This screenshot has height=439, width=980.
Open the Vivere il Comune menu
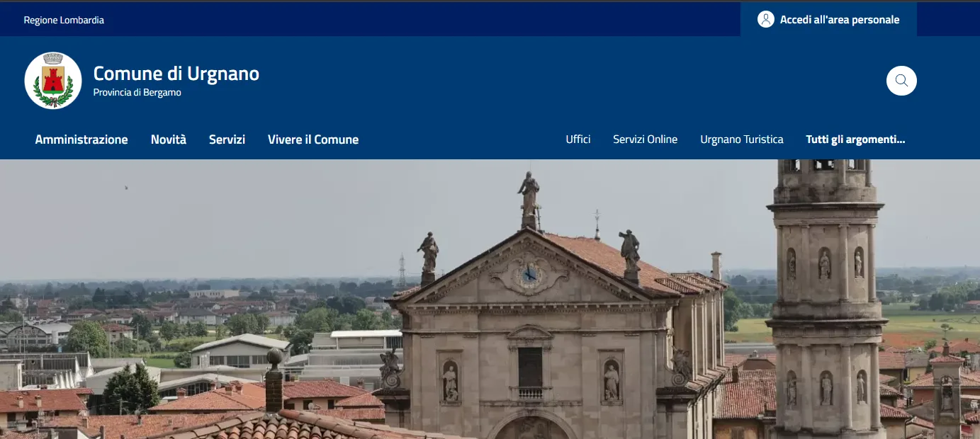tap(313, 139)
